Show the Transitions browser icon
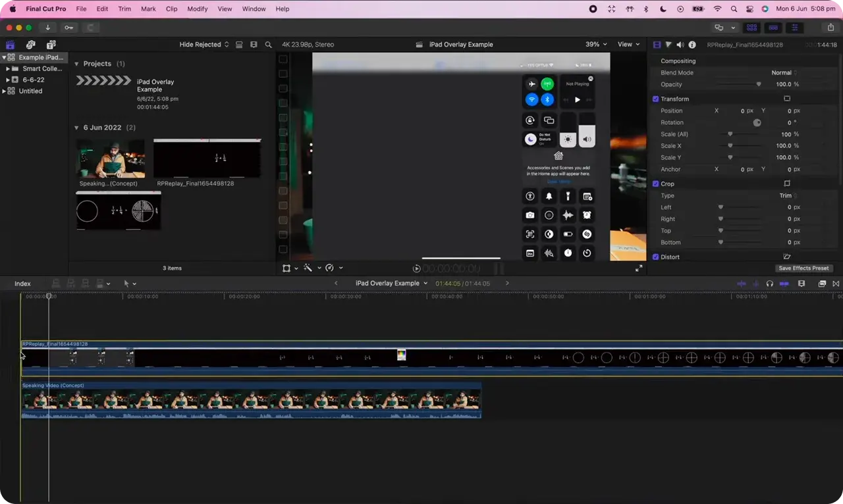Screen dimensions: 843x504 836,284
